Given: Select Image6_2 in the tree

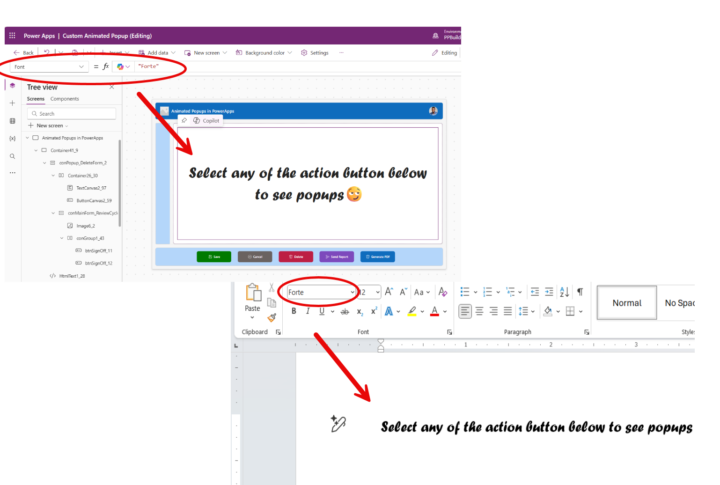Looking at the screenshot, I should pyautogui.click(x=85, y=226).
